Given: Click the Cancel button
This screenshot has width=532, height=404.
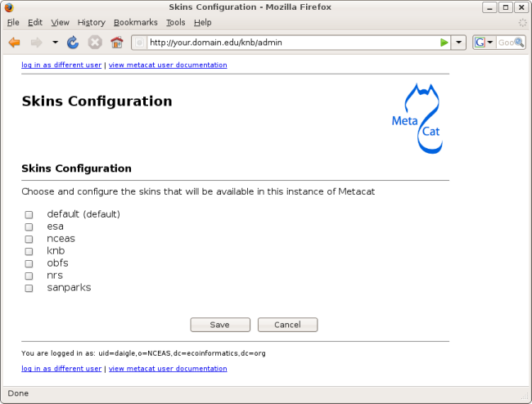Looking at the screenshot, I should point(287,325).
